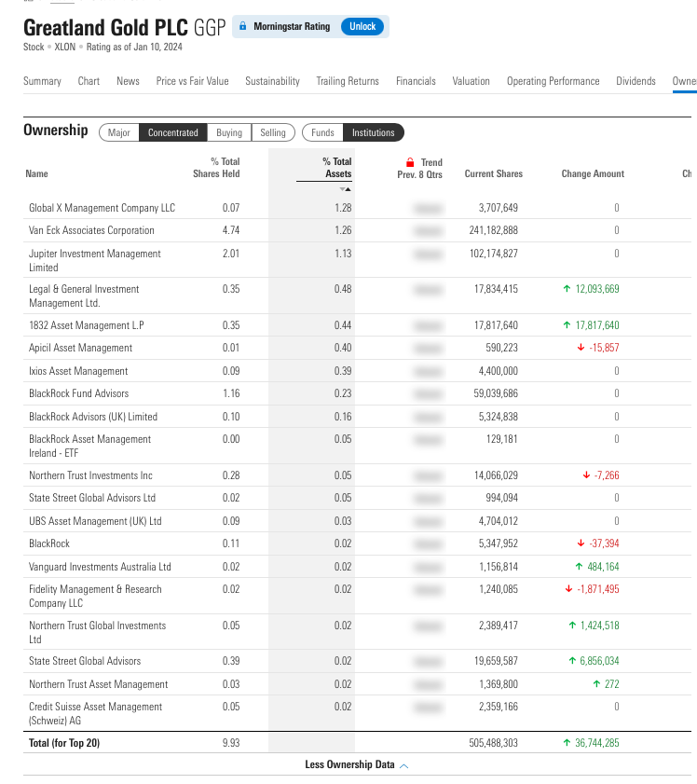Image resolution: width=697 pixels, height=784 pixels.
Task: Click the 241,182,888 current shares value
Action: pos(494,230)
